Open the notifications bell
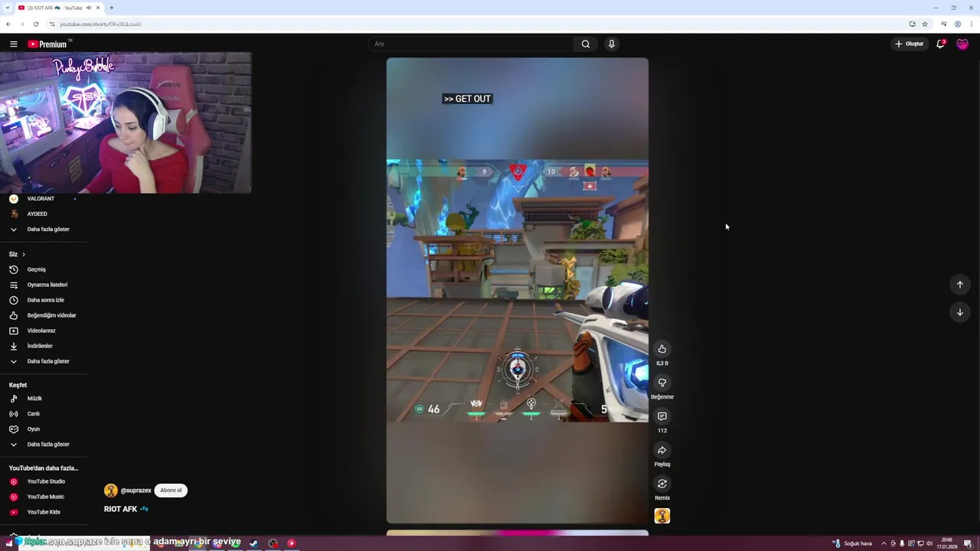 click(x=940, y=44)
